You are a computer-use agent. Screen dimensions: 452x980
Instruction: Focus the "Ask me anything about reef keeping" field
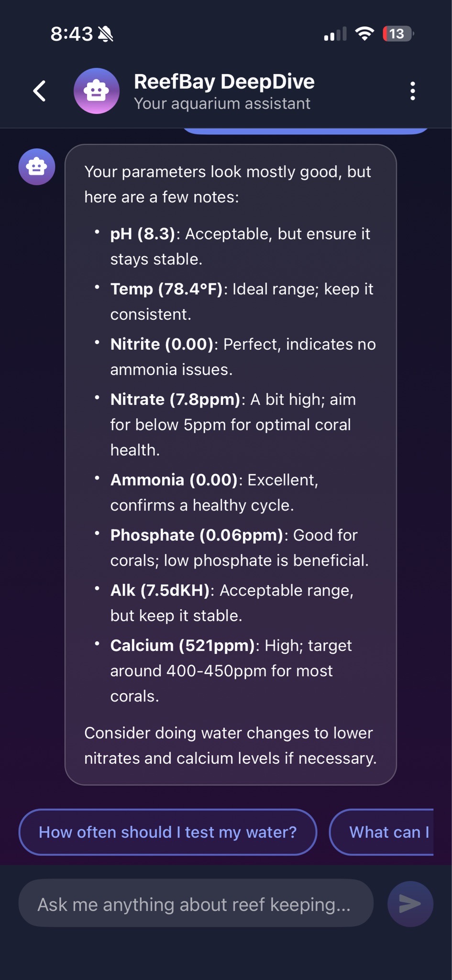(195, 904)
